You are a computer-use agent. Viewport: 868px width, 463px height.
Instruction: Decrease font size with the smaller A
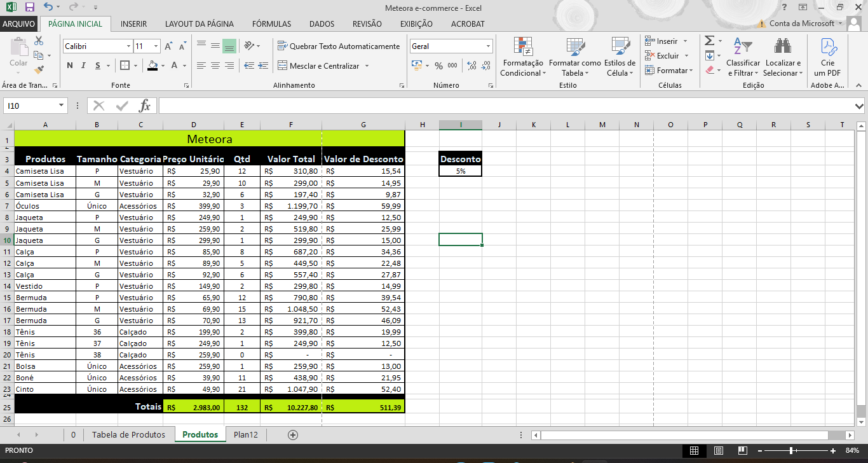(182, 46)
